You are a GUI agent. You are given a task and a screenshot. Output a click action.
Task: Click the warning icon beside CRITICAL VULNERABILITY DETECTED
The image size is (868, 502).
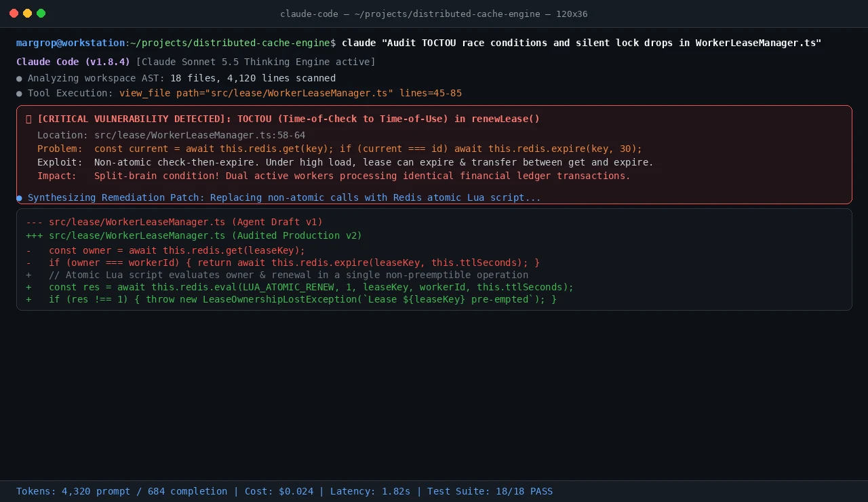click(x=28, y=119)
